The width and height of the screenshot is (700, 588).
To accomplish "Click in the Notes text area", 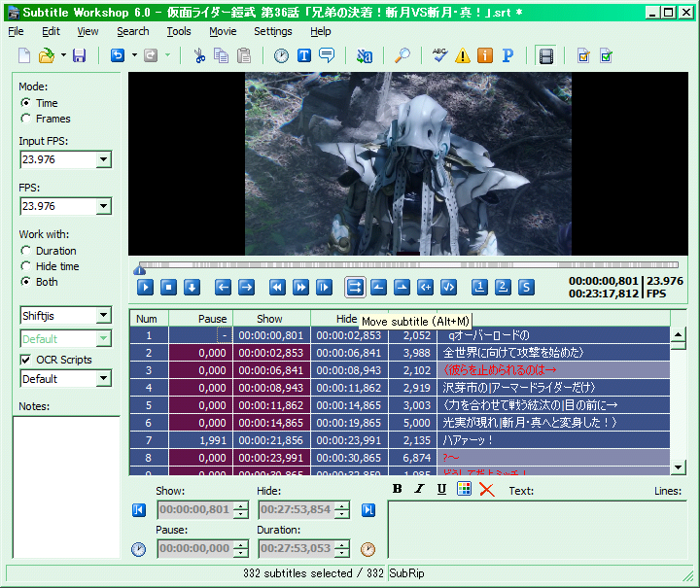I will tap(66, 487).
